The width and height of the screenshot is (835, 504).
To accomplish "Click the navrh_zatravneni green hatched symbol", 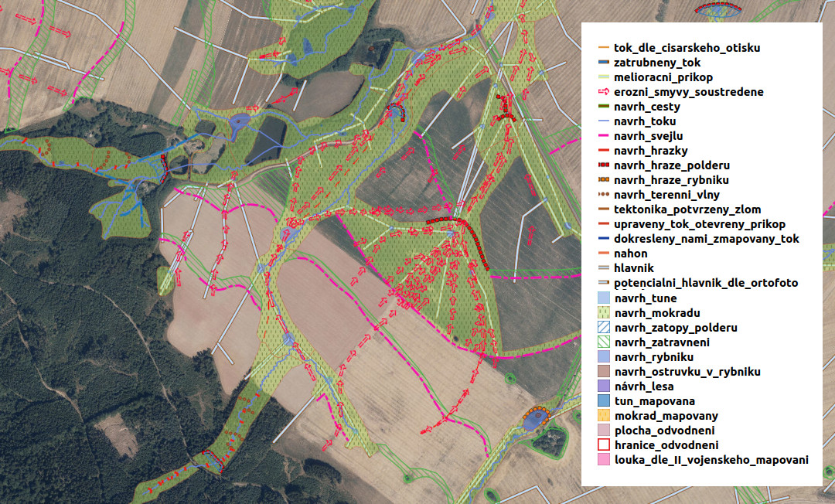I will pos(604,342).
